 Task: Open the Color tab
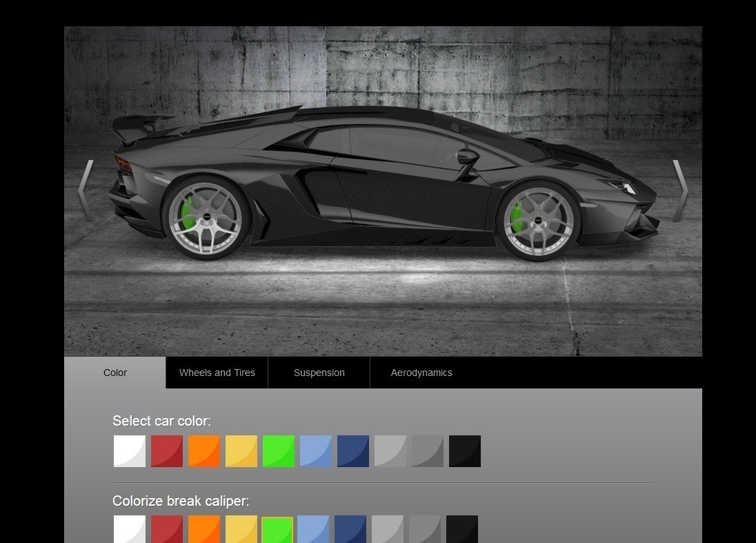pos(115,373)
